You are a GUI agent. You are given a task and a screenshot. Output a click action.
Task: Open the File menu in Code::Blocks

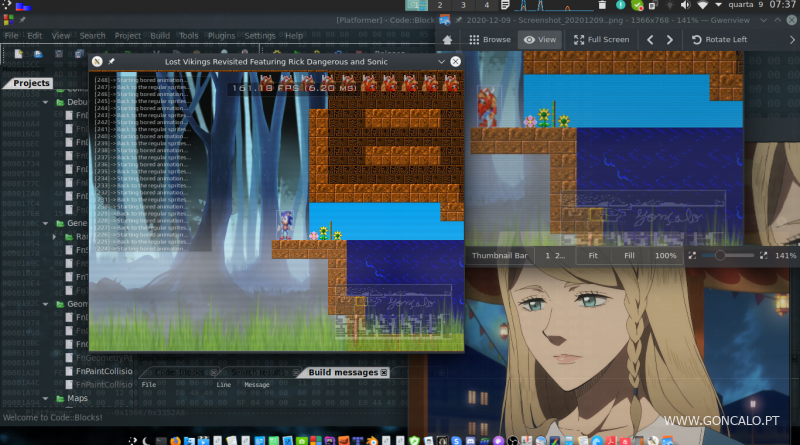(x=11, y=36)
